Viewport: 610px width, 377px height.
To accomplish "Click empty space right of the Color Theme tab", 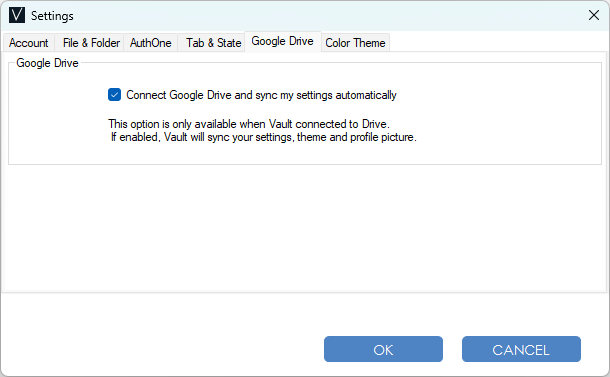I will coord(498,42).
